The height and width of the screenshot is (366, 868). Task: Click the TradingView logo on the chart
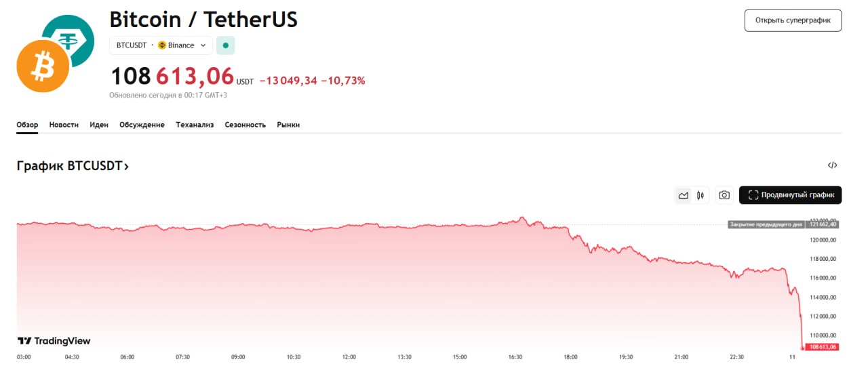pyautogui.click(x=54, y=341)
